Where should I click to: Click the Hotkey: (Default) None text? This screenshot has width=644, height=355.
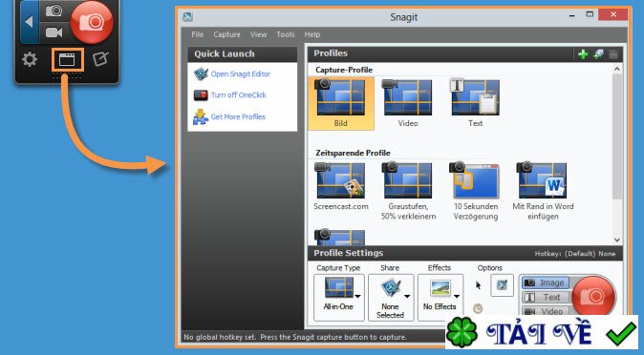pos(575,254)
